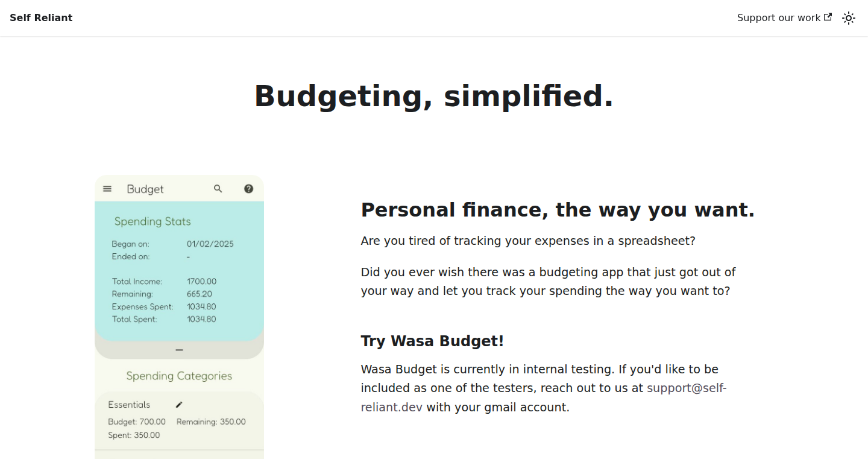The height and width of the screenshot is (459, 868).
Task: Click the Began on date 01/02/2025
Action: [x=210, y=244]
